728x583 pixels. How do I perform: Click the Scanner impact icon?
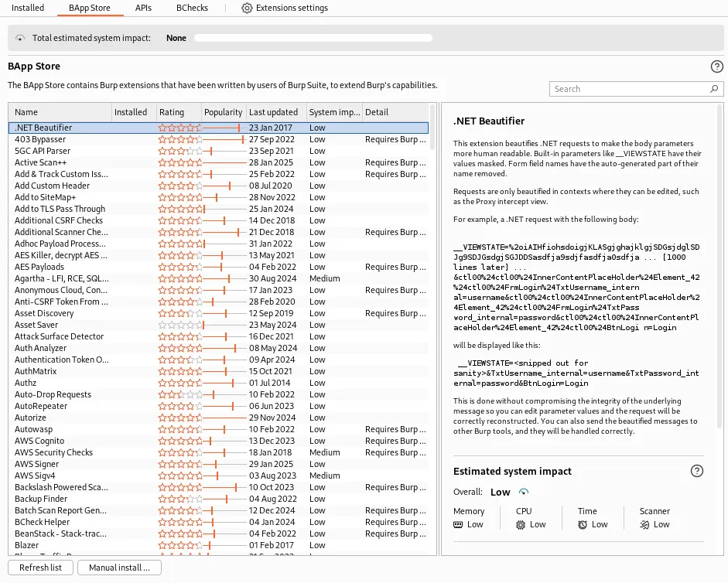click(644, 524)
